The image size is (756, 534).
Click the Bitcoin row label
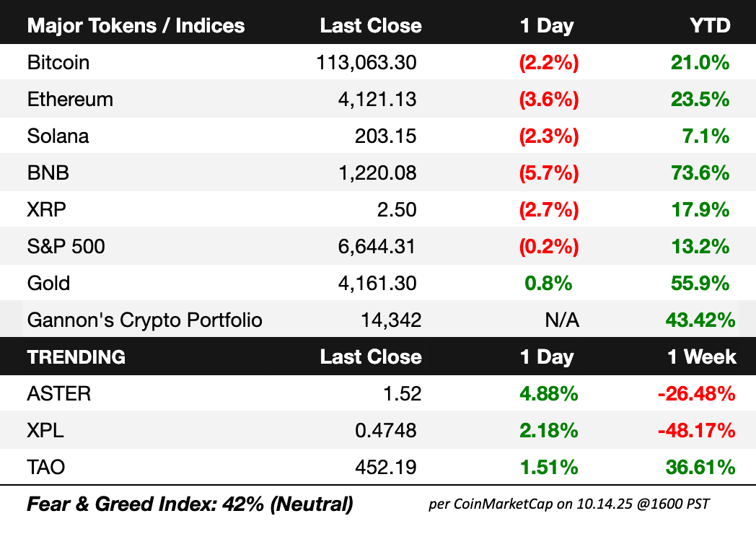[58, 63]
